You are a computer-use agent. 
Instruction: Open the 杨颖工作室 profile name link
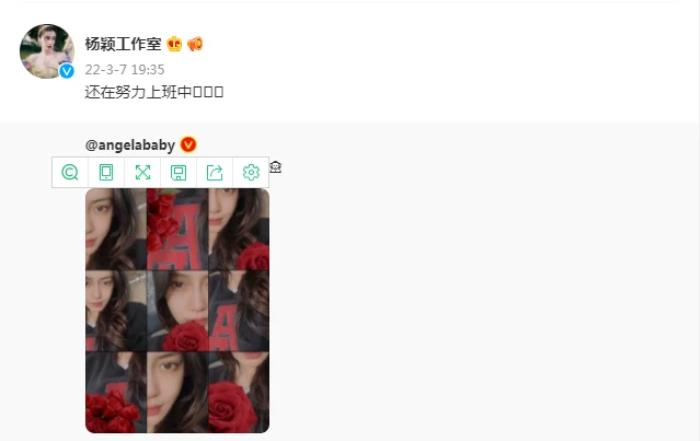(x=123, y=44)
